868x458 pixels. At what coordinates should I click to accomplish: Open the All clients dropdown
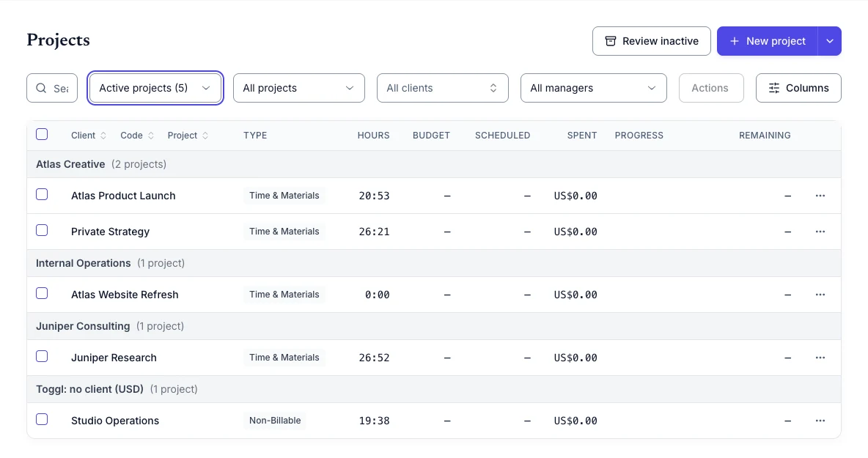tap(442, 88)
